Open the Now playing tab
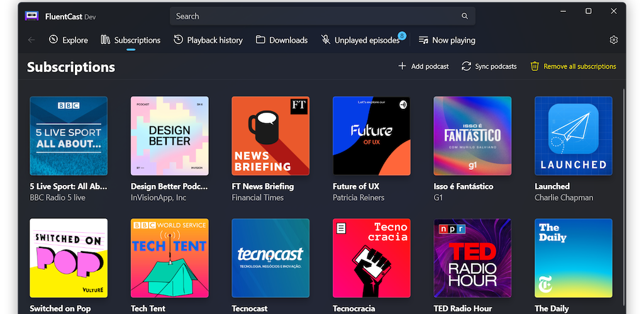The height and width of the screenshot is (314, 644). [447, 40]
